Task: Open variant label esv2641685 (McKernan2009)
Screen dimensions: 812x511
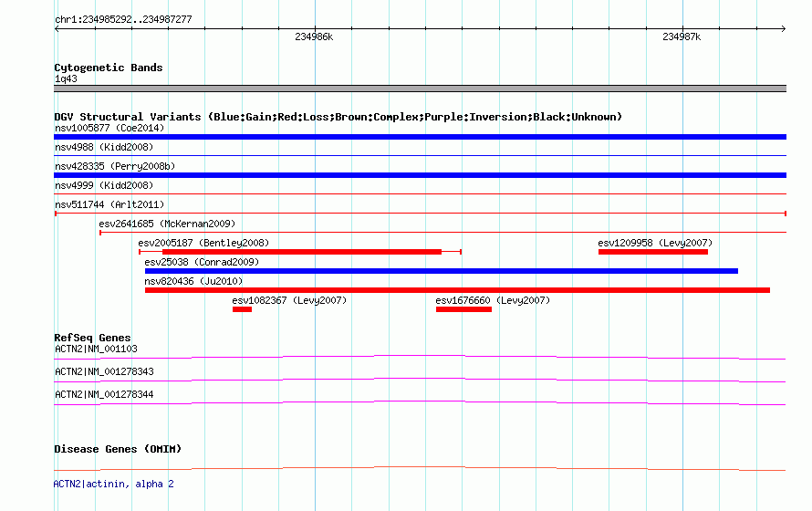Action: tap(167, 224)
